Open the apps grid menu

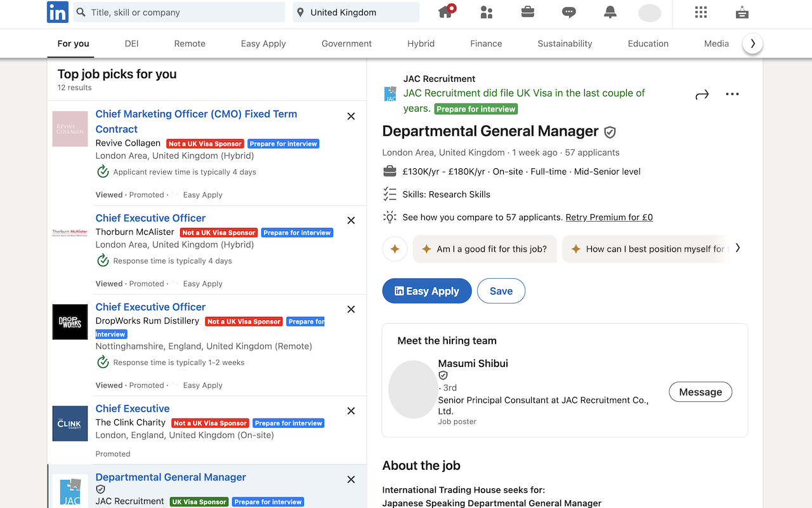pyautogui.click(x=701, y=12)
